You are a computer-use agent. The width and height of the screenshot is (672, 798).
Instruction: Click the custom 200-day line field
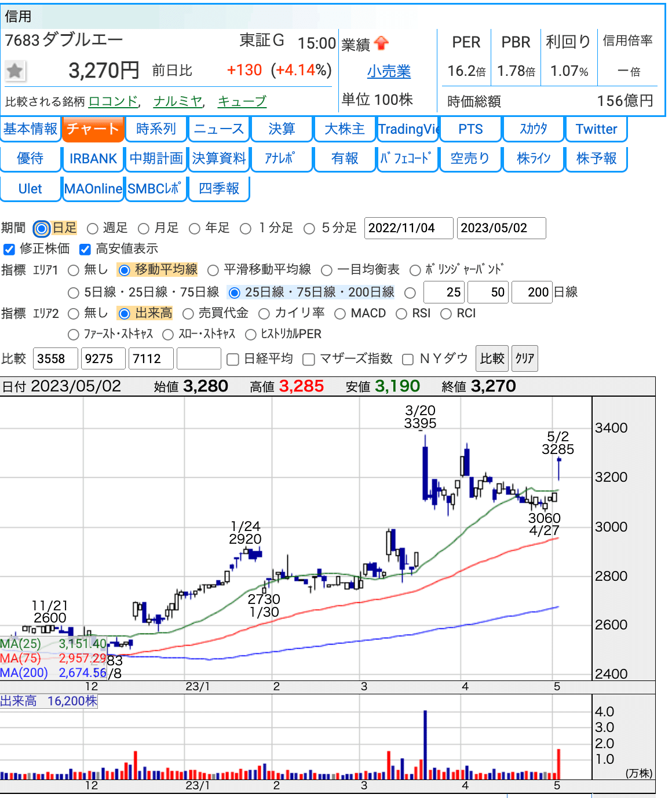point(532,292)
